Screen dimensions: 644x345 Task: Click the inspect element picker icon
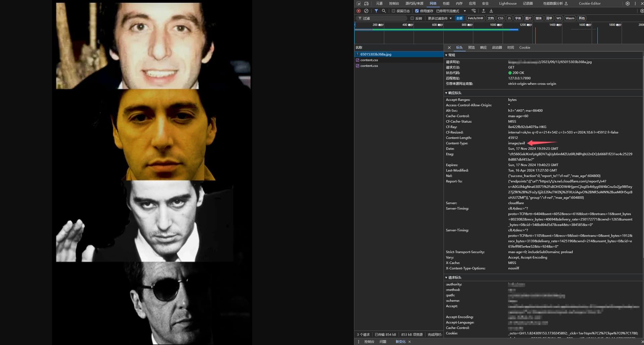(359, 3)
